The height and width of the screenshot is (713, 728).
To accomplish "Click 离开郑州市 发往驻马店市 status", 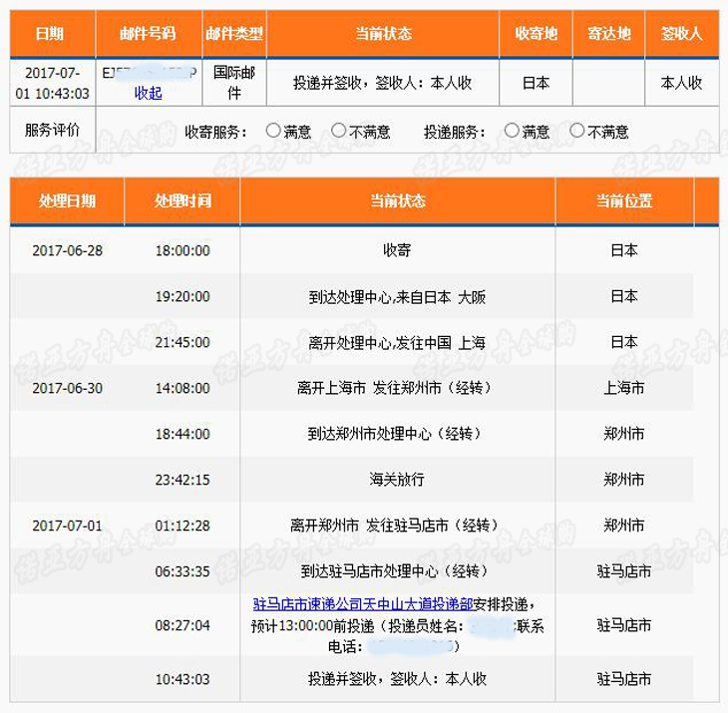I will 394,526.
